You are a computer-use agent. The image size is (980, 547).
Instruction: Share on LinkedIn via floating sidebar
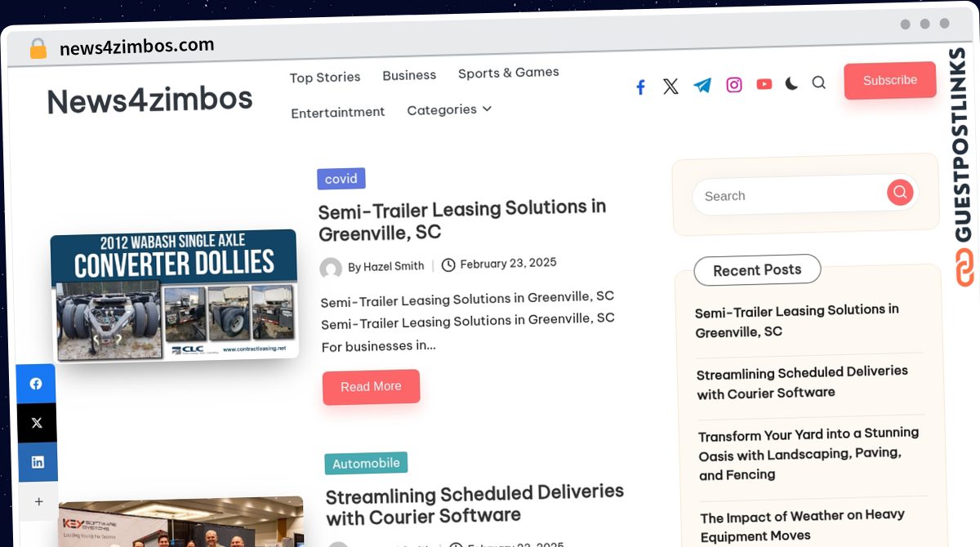point(38,462)
